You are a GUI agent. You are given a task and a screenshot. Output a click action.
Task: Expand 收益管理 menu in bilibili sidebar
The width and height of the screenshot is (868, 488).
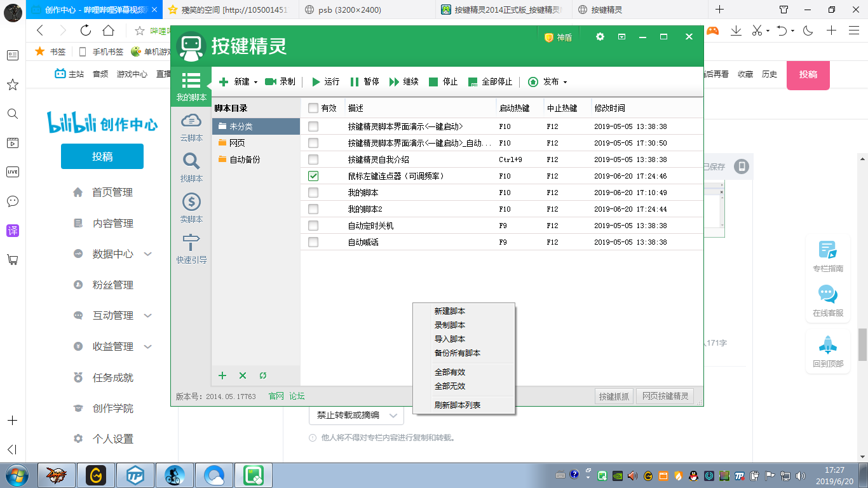coord(148,346)
